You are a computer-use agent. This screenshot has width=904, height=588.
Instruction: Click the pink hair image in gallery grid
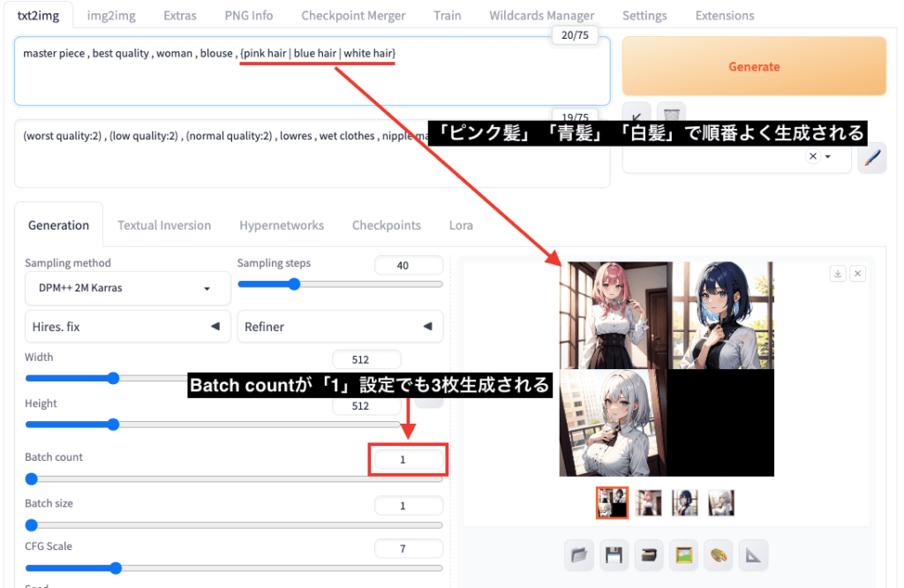pos(615,315)
